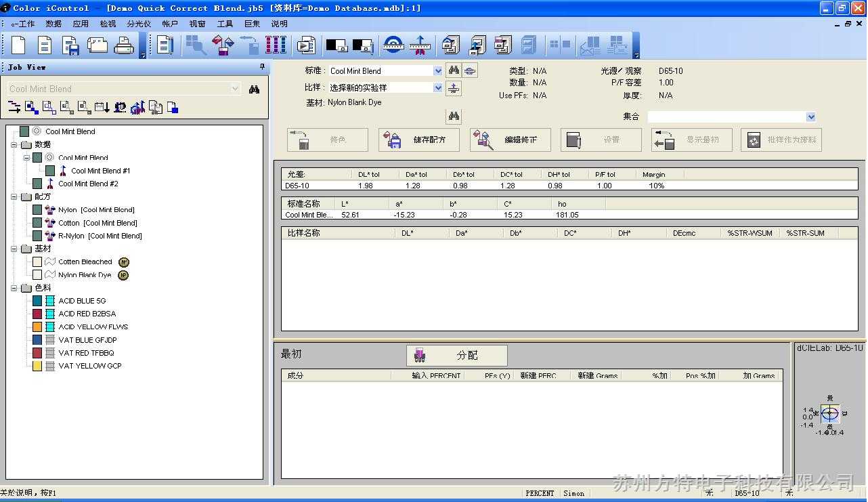
Task: Click the ACID YELLOW FLWS orange color swatch
Action: point(37,327)
